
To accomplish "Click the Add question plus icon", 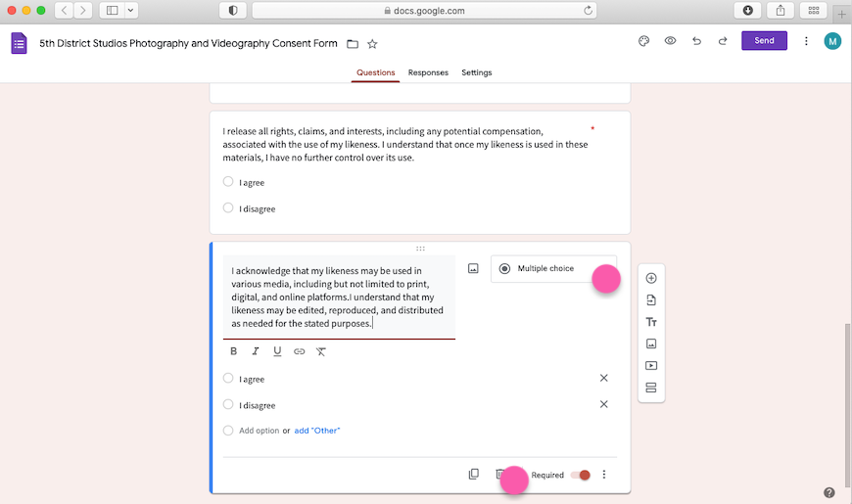I will coord(651,278).
